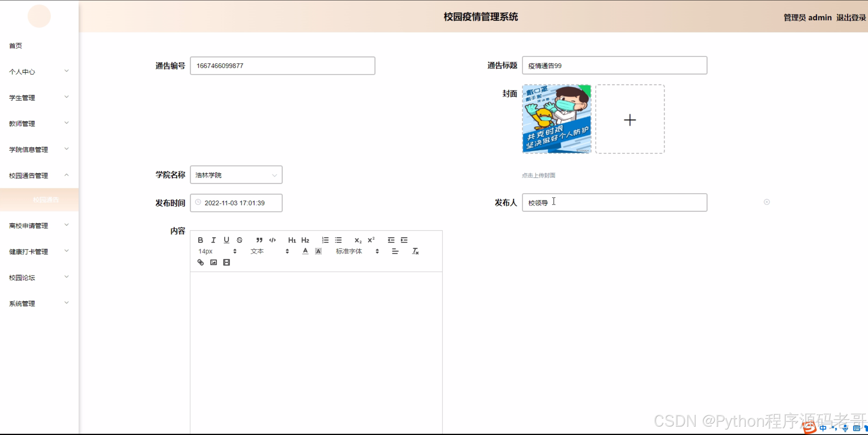Insert a code block via toolbar
Image resolution: width=868 pixels, height=435 pixels.
pyautogui.click(x=272, y=240)
